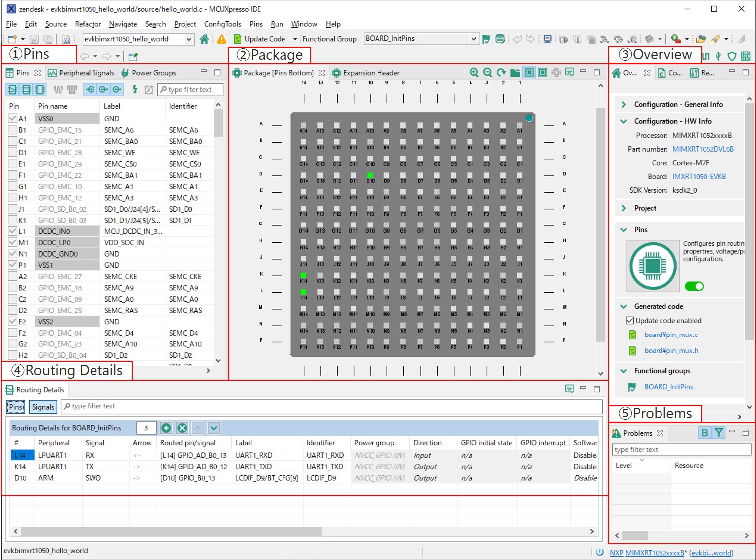Click the green home icon in toolbar

click(x=204, y=39)
